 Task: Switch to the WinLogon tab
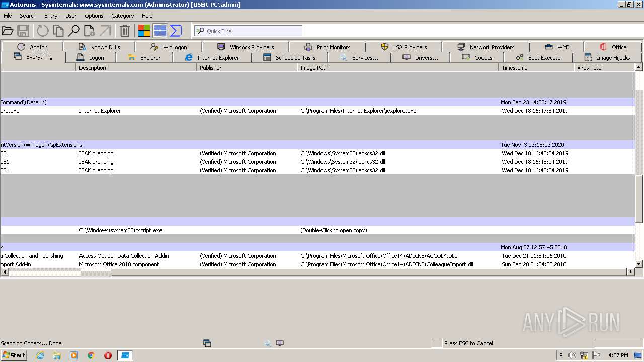point(169,47)
